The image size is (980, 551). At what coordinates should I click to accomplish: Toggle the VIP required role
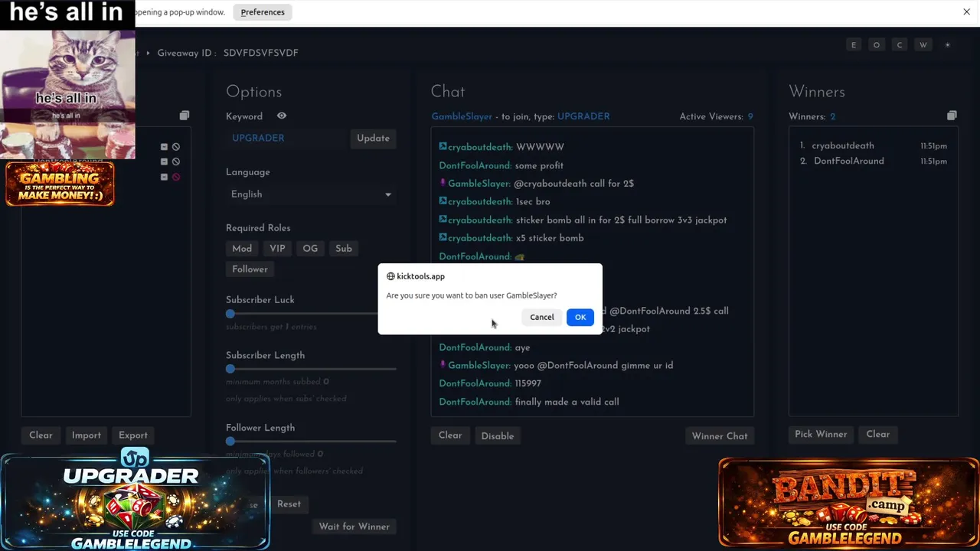(x=277, y=249)
